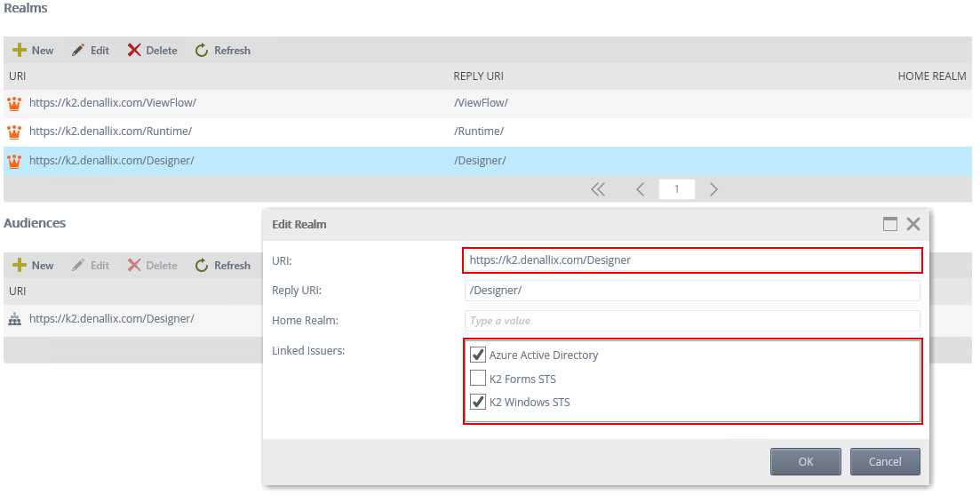The width and height of the screenshot is (980, 503).
Task: Go to the next realms page
Action: click(x=713, y=189)
